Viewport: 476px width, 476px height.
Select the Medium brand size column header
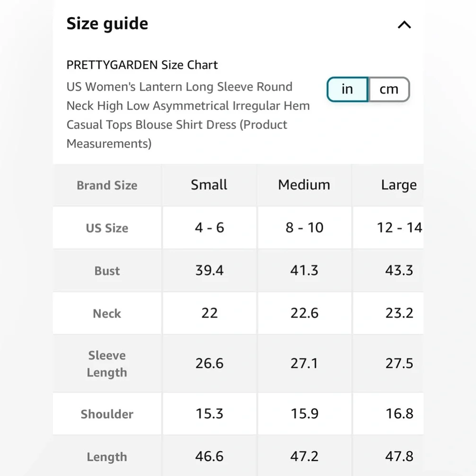304,185
